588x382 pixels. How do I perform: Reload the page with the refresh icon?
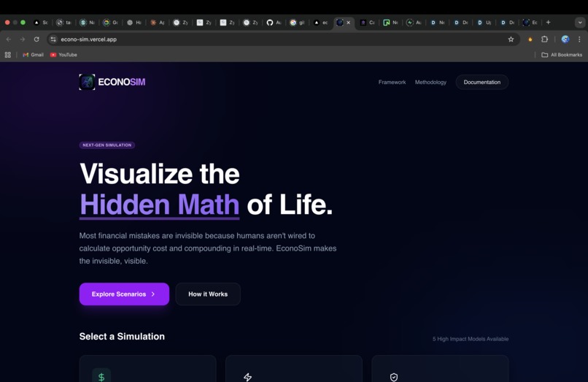point(36,39)
